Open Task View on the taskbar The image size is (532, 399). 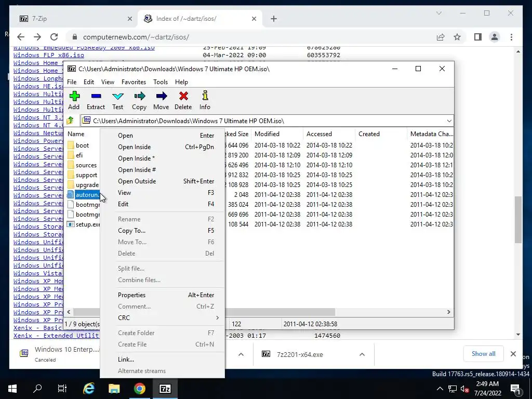(x=62, y=389)
